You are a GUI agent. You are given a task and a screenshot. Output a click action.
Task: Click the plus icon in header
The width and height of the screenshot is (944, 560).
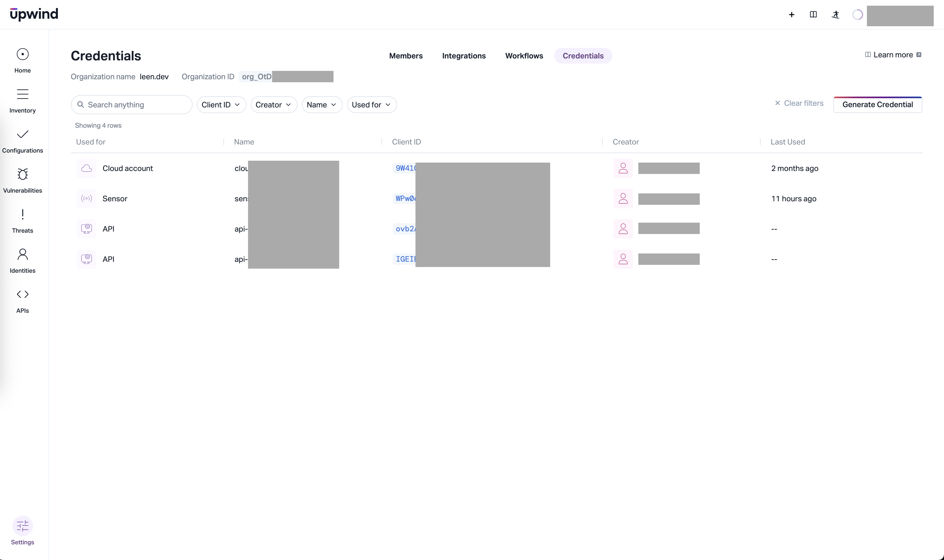(x=791, y=15)
